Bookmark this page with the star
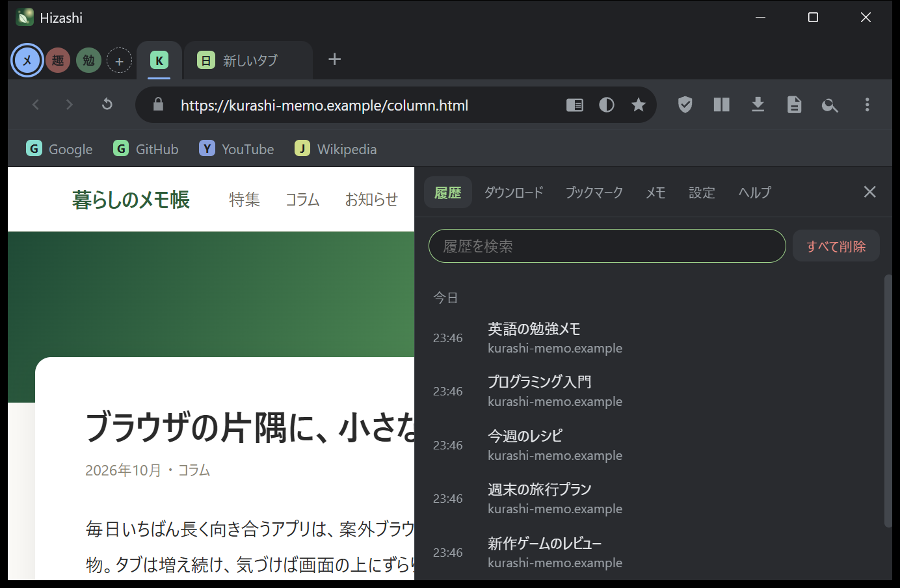 pos(639,105)
